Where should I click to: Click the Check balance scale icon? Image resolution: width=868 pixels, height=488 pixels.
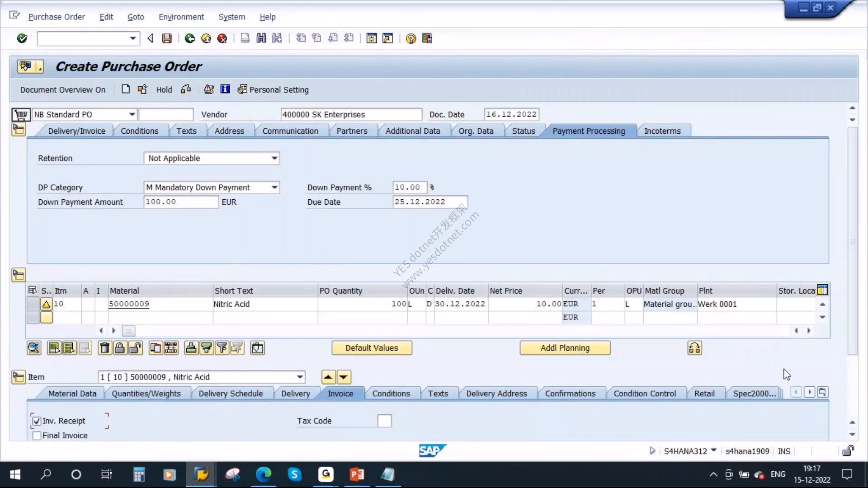point(208,89)
